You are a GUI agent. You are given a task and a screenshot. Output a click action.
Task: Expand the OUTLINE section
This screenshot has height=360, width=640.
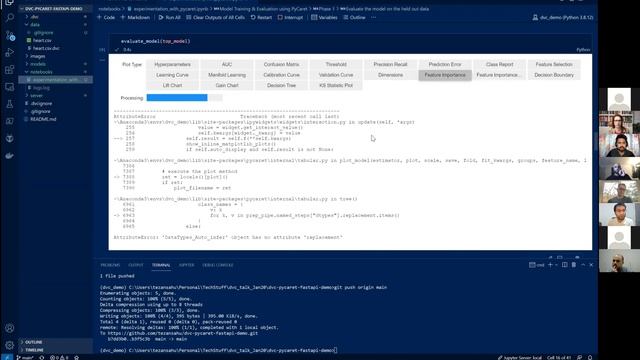click(55, 342)
